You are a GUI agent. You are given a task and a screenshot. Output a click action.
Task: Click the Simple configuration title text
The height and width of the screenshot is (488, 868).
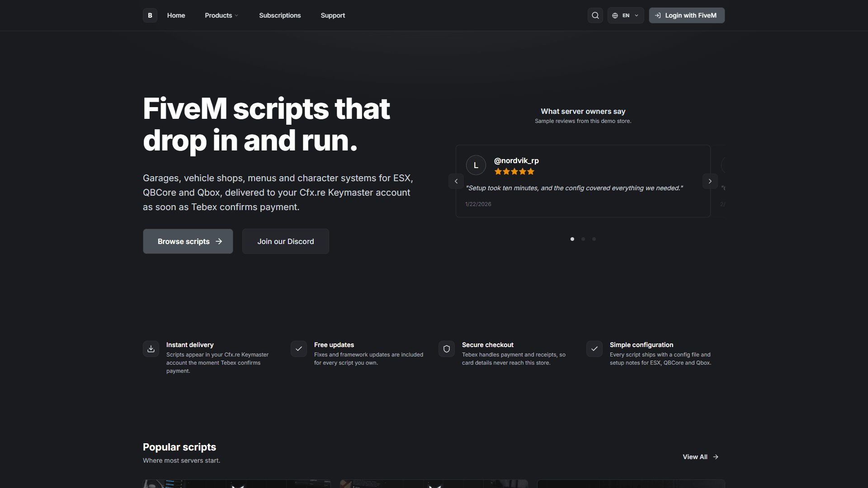[x=642, y=345]
